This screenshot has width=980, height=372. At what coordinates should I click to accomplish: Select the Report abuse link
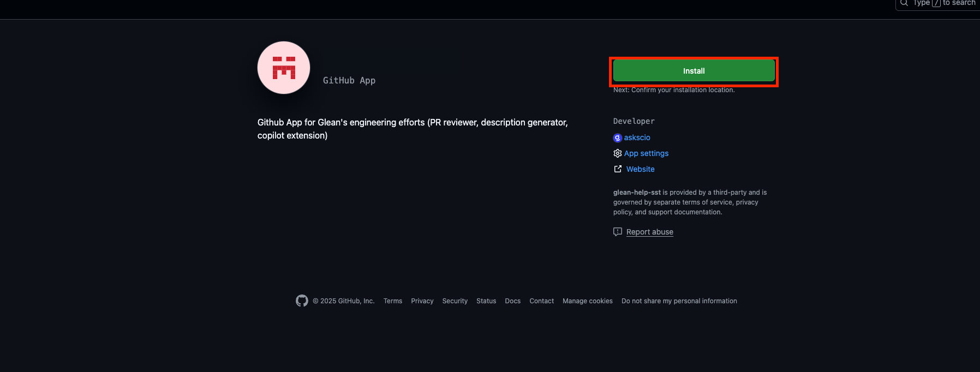pyautogui.click(x=649, y=232)
